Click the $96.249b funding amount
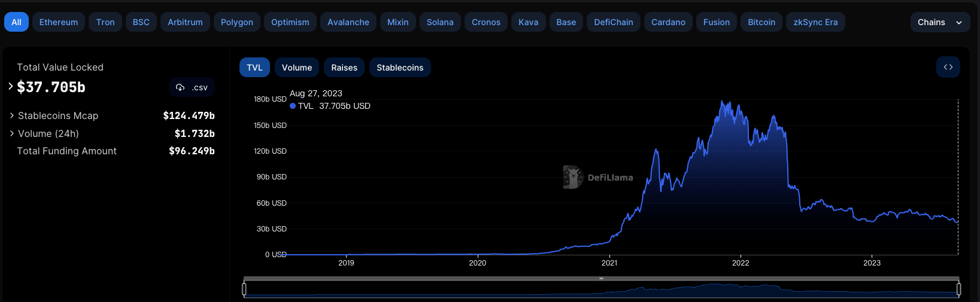Screen dimensions: 980x302 [192, 151]
